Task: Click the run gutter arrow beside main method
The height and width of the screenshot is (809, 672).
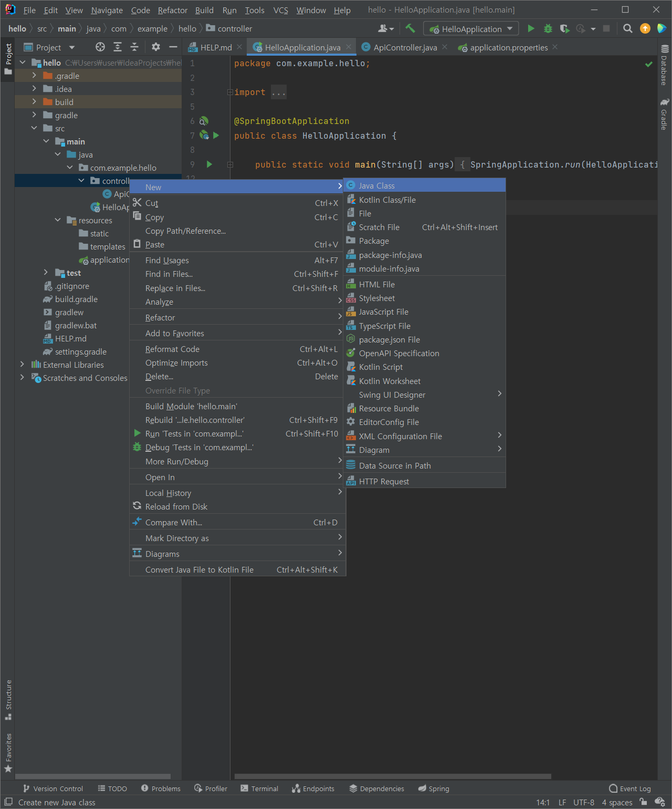Action: 209,164
